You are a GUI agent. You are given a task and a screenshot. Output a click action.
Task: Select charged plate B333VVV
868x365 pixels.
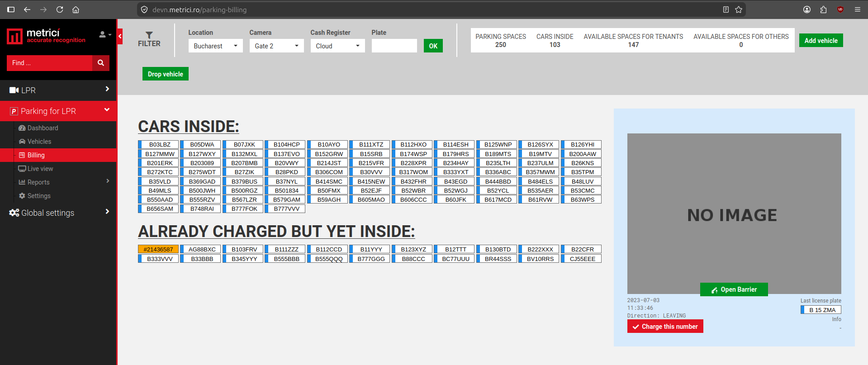click(158, 259)
